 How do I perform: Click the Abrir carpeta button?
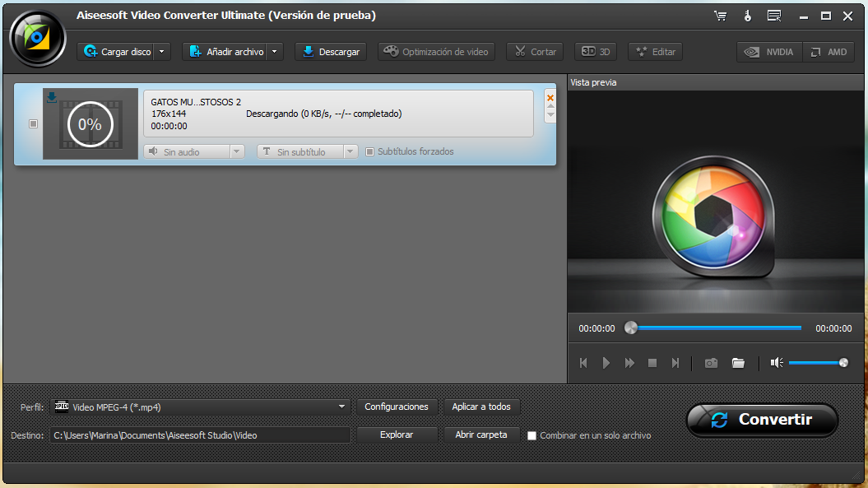(481, 435)
